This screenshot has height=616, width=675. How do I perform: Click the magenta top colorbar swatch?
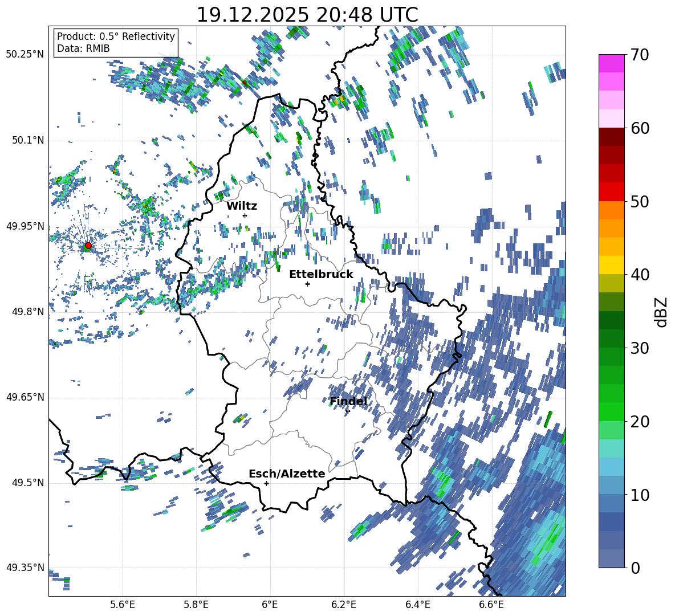[611, 63]
